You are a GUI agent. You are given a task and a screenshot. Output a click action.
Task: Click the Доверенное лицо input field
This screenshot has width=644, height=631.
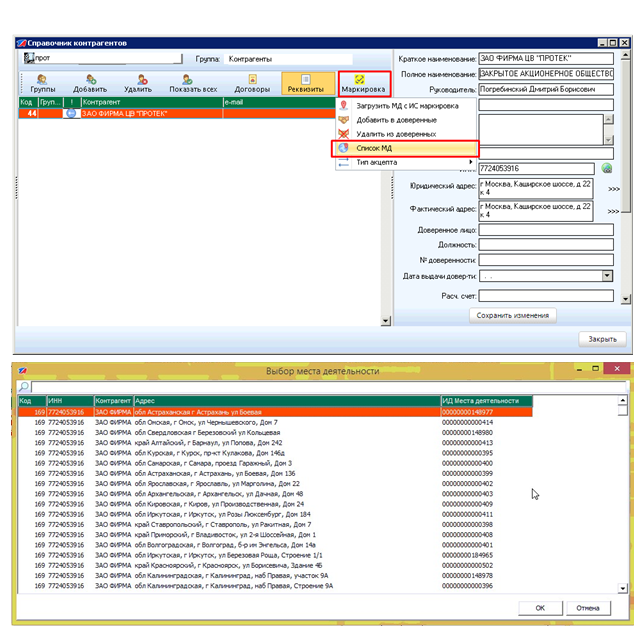(x=545, y=230)
